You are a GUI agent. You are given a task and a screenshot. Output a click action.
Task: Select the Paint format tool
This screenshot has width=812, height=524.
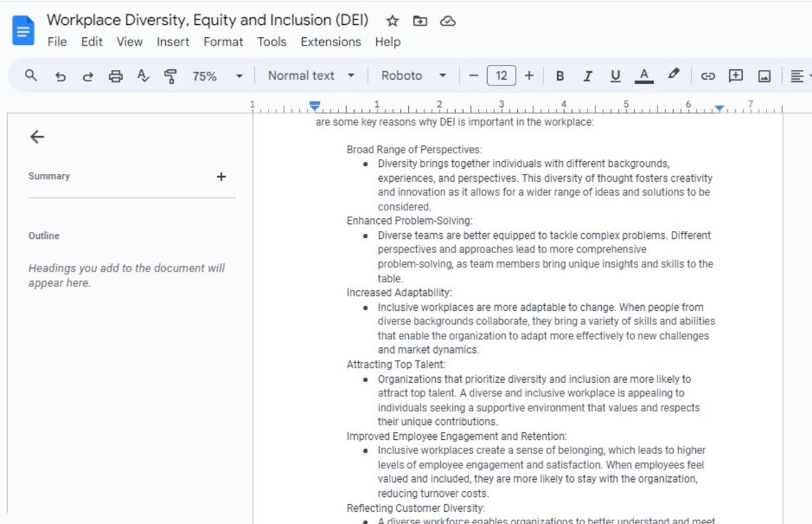pos(170,76)
